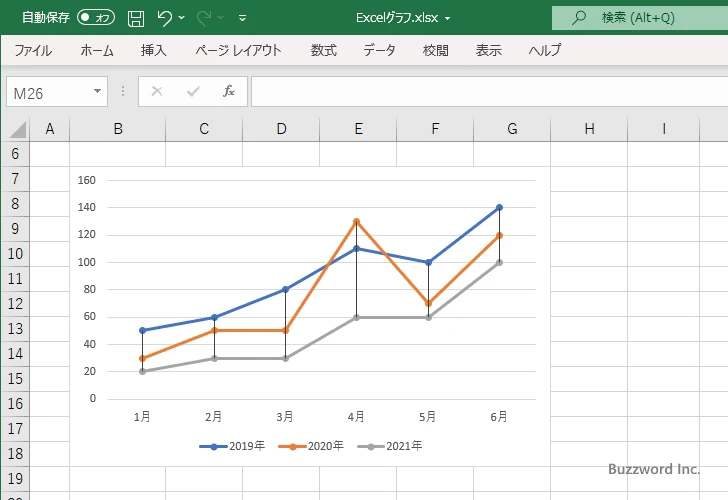Click the orange 2020年 marker at 5月
Viewport: 728px width, 500px height.
[x=428, y=303]
